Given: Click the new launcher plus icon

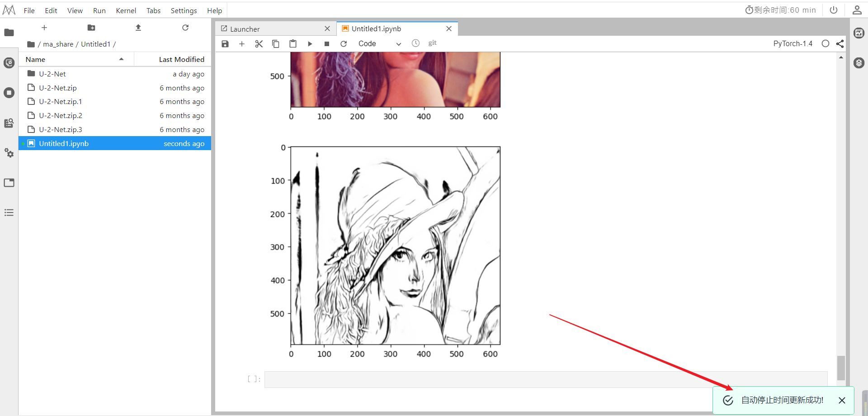Looking at the screenshot, I should pos(44,28).
